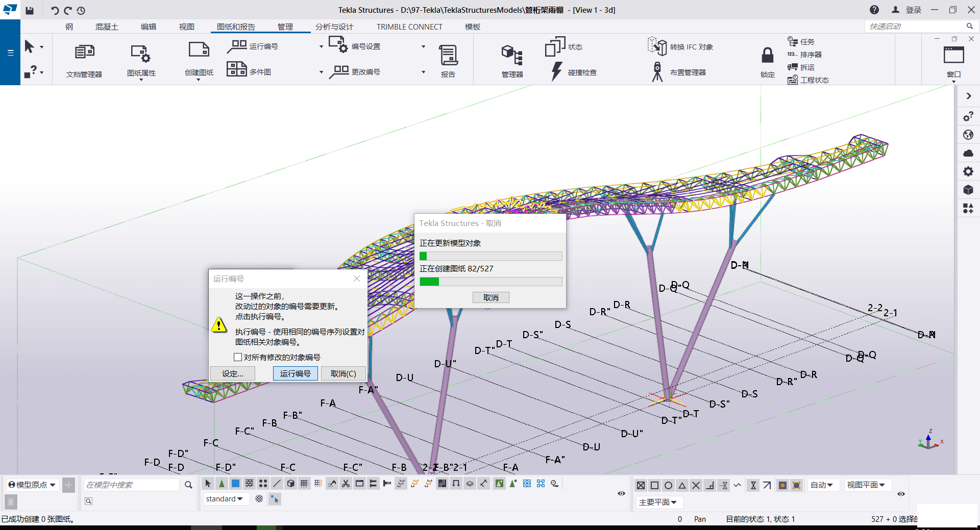Toggle snap to intersection X points

[696, 486]
